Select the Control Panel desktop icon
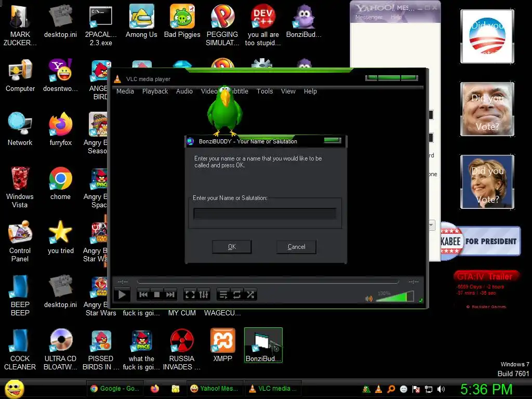The height and width of the screenshot is (399, 532). click(20, 241)
